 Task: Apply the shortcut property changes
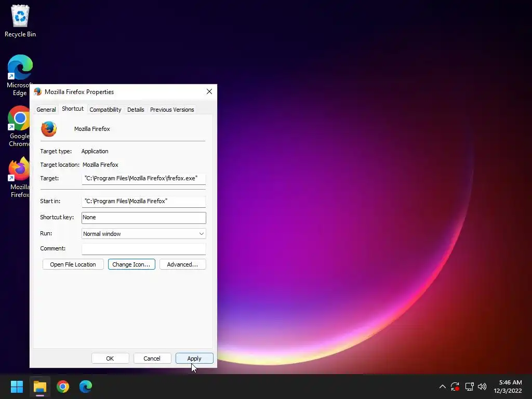194,358
